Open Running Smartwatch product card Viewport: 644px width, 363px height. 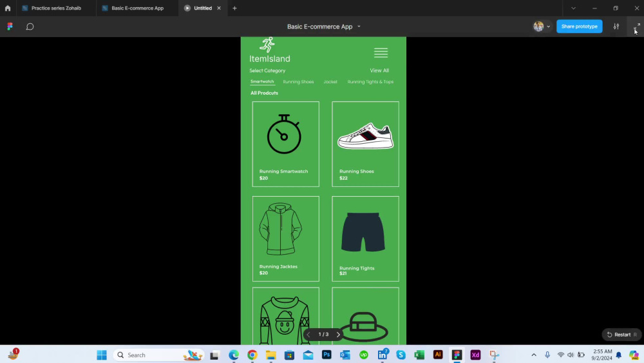click(x=285, y=144)
